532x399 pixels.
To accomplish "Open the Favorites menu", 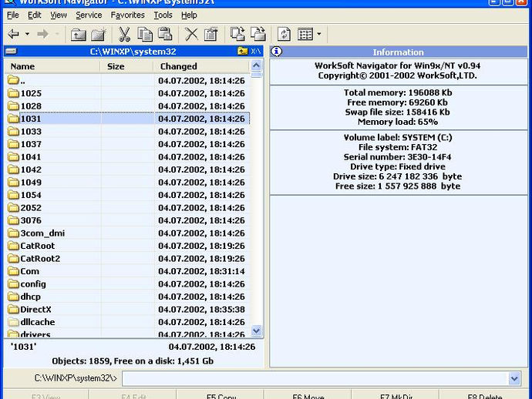I will coord(127,15).
